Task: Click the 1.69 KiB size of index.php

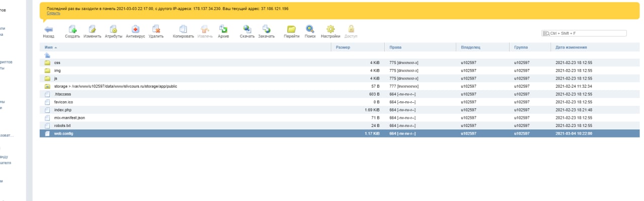Action: tap(372, 110)
